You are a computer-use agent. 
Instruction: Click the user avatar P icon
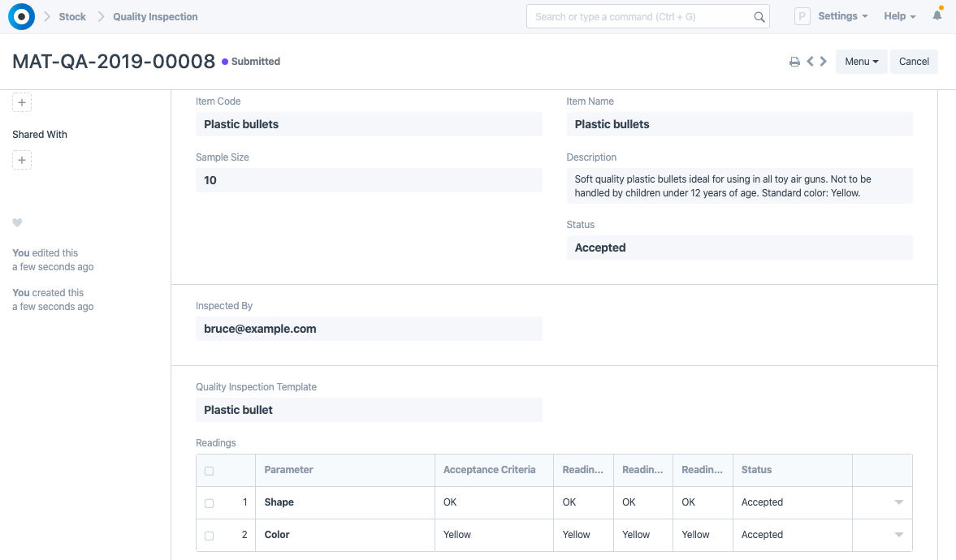tap(802, 16)
